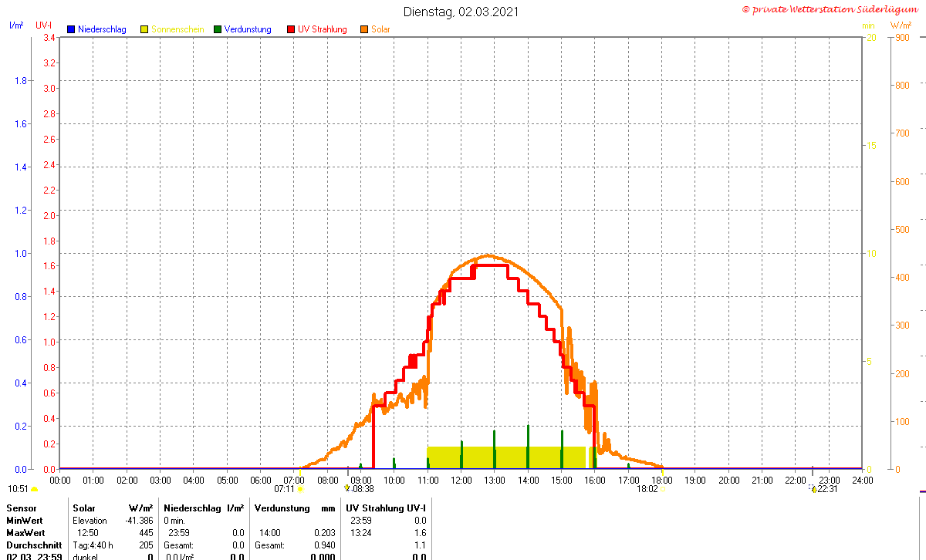
Task: Select the Verdunstung legend label
Action: coord(248,29)
